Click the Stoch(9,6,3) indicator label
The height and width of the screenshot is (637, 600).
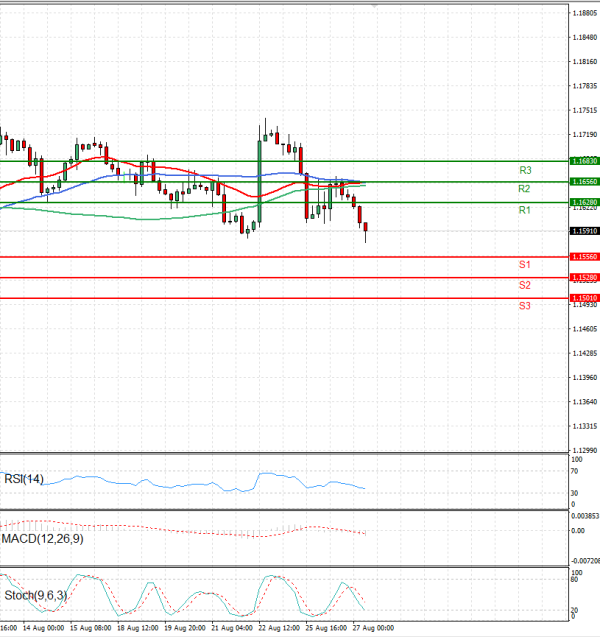click(x=36, y=596)
